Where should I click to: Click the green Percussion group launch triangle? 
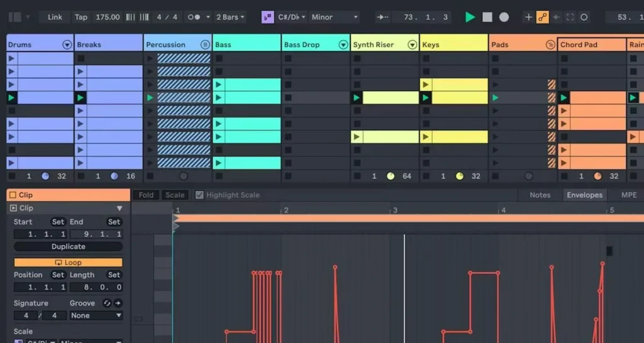point(150,97)
